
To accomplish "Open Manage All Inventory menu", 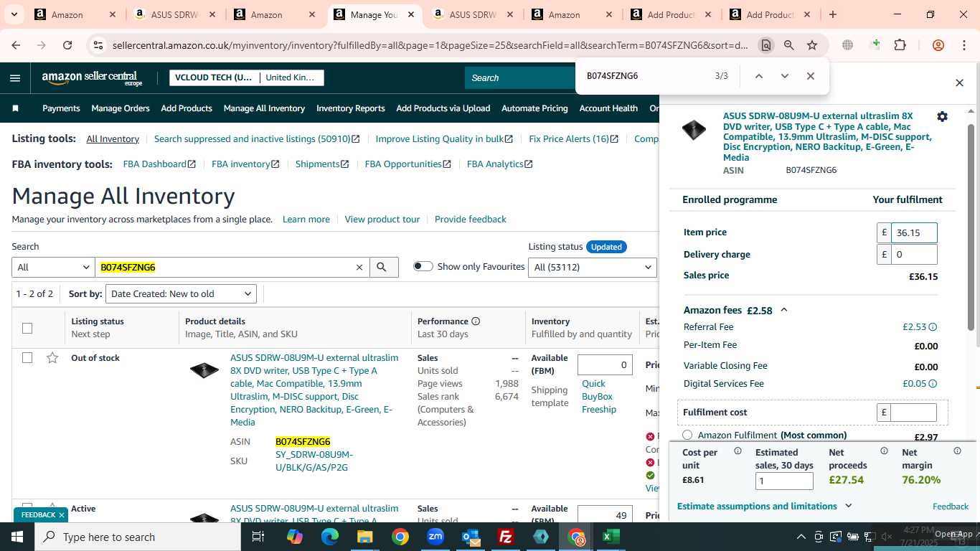I will (264, 108).
